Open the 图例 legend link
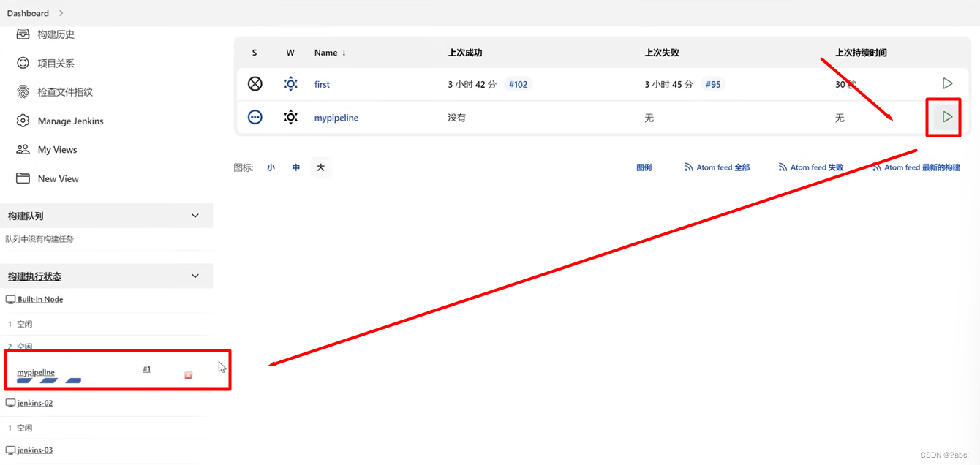This screenshot has width=980, height=465. pos(644,167)
